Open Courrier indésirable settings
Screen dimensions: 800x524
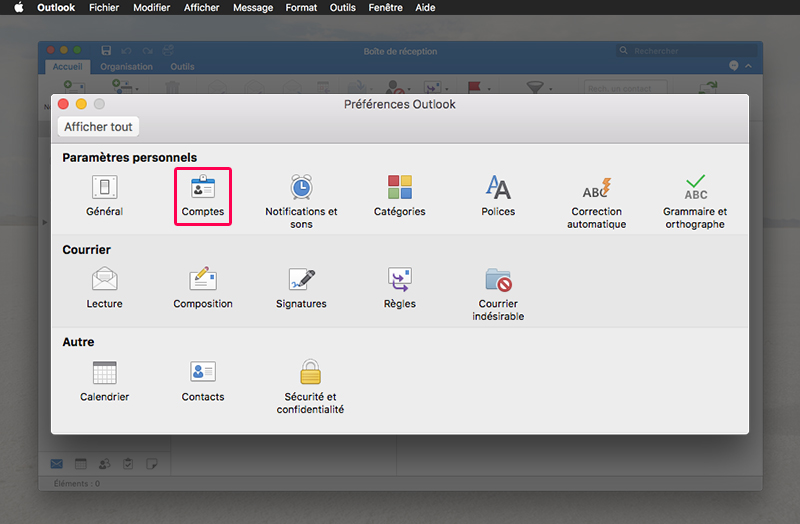498,294
